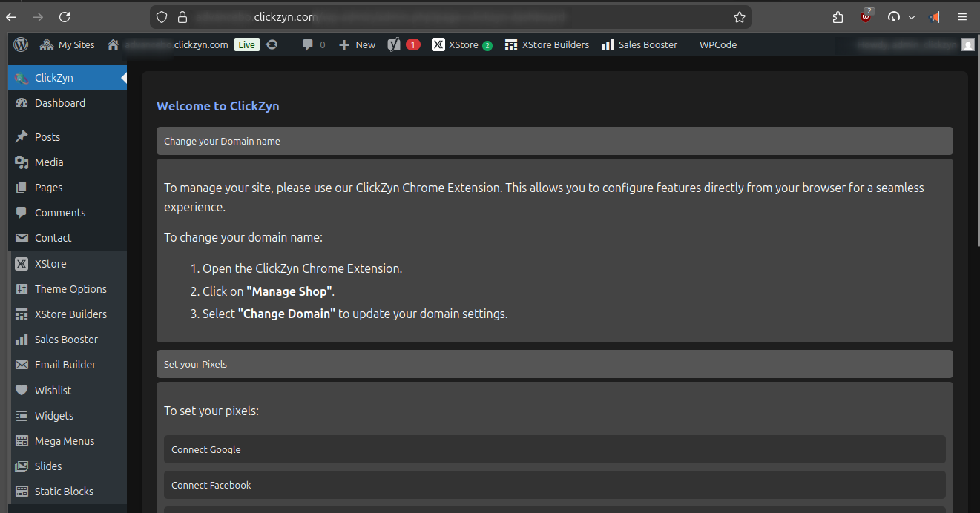Image resolution: width=980 pixels, height=513 pixels.
Task: Open the browser extensions puzzle icon
Action: click(838, 17)
